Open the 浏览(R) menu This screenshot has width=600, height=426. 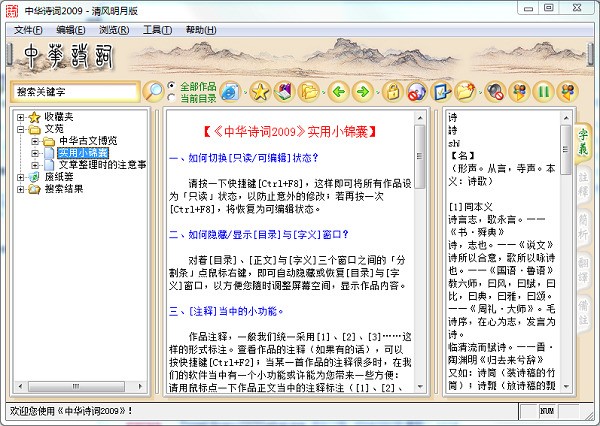click(114, 30)
